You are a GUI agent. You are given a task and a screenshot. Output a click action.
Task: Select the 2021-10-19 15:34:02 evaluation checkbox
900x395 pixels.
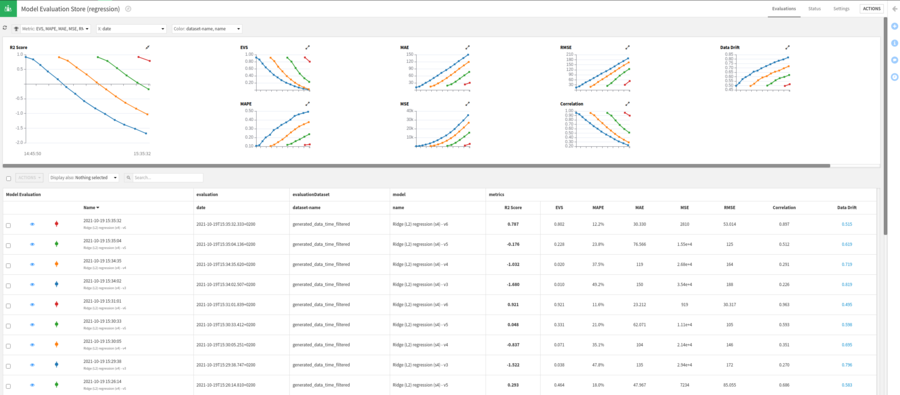pyautogui.click(x=8, y=286)
